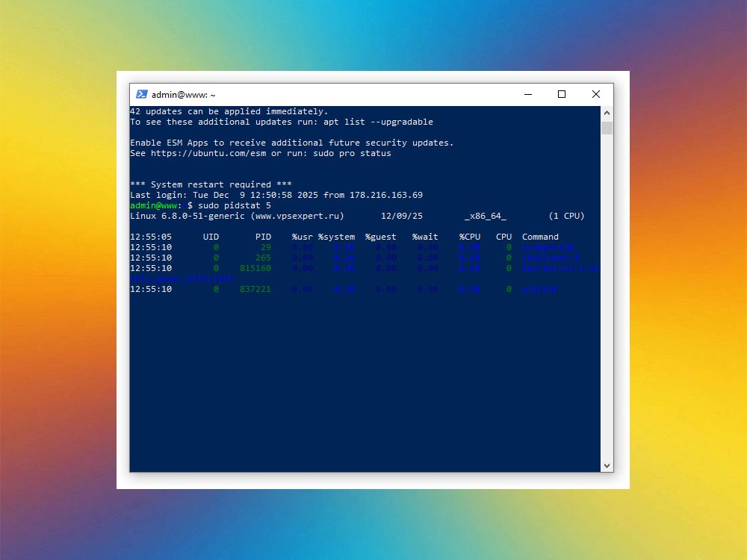Screen dimensions: 747x560
Task: Select the kcompactd0 process name
Action: (548, 246)
